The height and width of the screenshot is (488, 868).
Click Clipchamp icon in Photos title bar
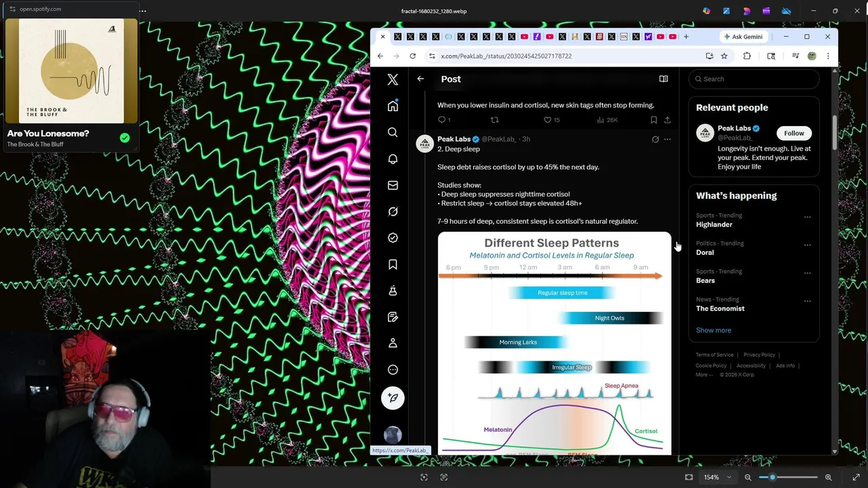[x=766, y=11]
